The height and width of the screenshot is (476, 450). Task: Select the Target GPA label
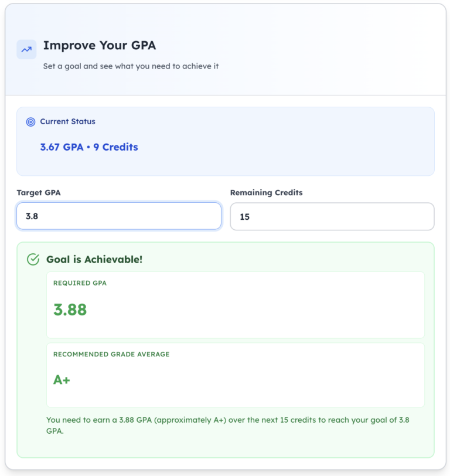36,192
